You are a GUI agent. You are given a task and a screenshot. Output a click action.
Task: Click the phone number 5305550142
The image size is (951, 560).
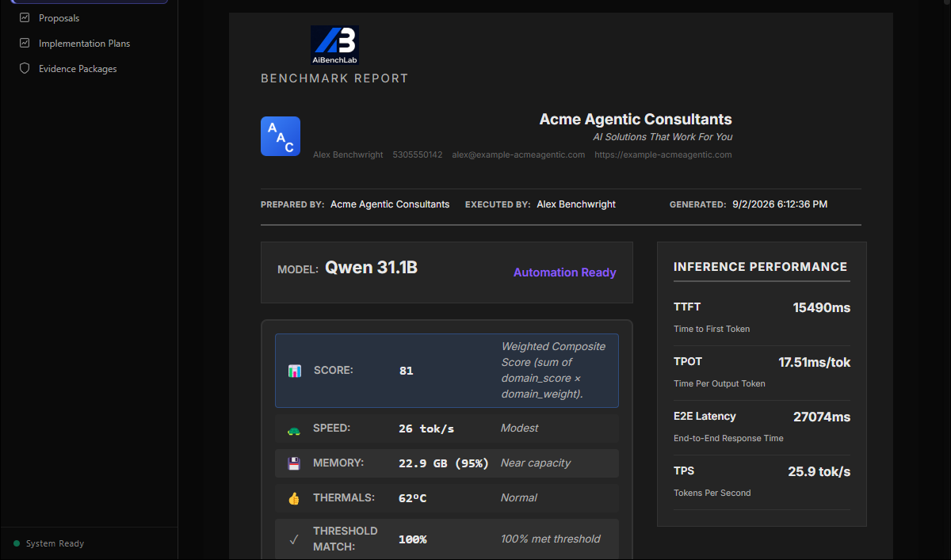(x=418, y=154)
